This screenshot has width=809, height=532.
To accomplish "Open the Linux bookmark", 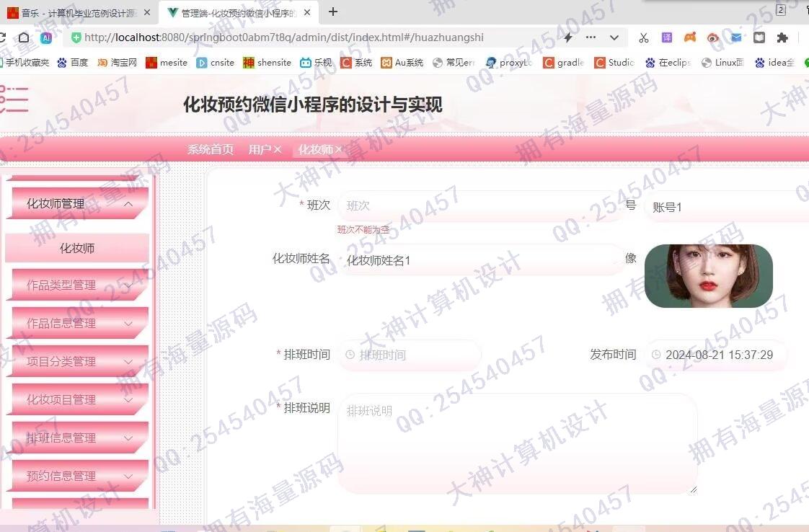I will coord(722,63).
